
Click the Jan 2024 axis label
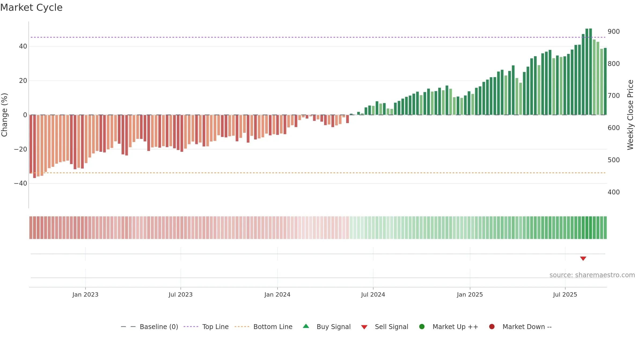(x=277, y=294)
